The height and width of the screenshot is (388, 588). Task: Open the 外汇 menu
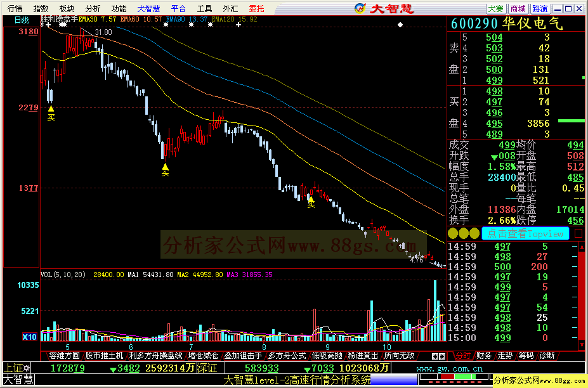coord(230,8)
